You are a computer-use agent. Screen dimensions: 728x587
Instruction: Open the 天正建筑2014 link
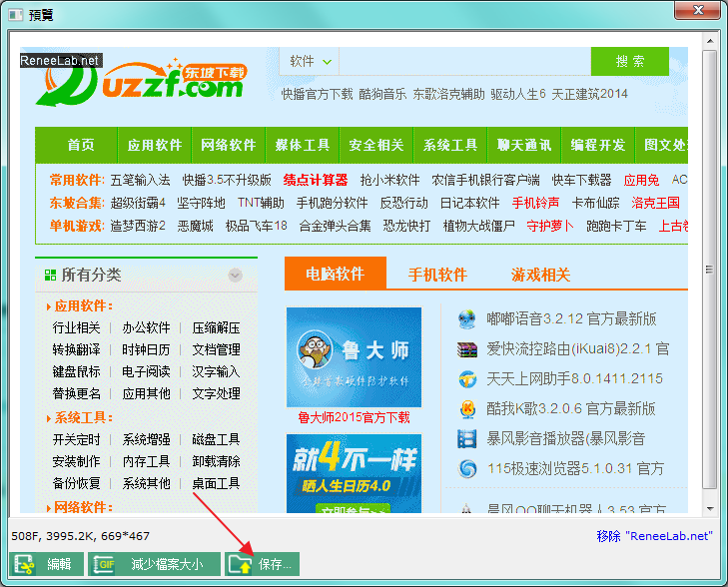(x=589, y=94)
